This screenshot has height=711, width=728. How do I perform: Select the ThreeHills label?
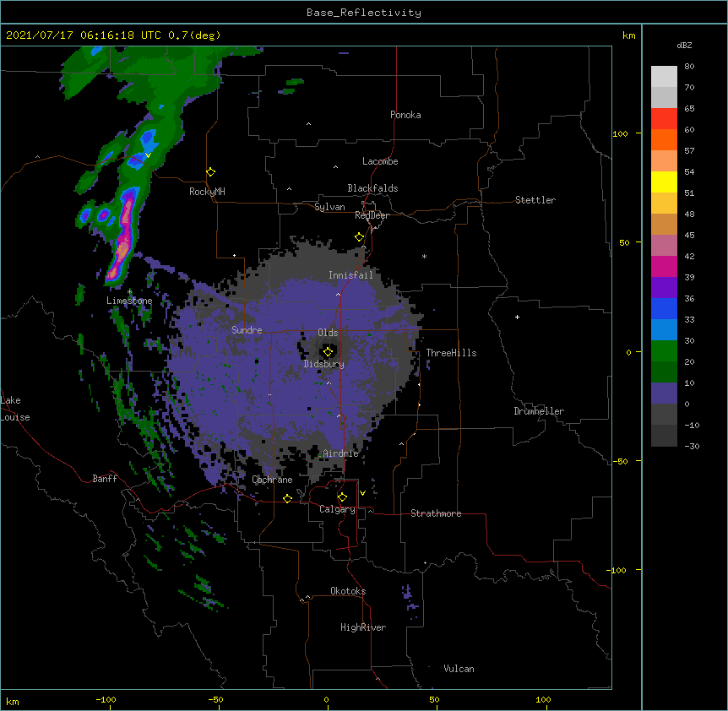(x=451, y=353)
